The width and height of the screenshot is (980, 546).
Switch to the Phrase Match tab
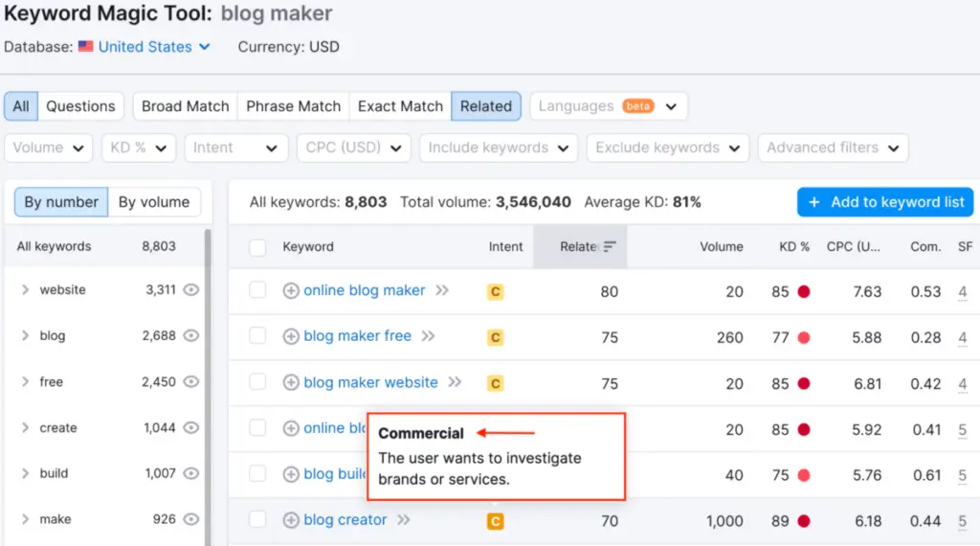[293, 106]
